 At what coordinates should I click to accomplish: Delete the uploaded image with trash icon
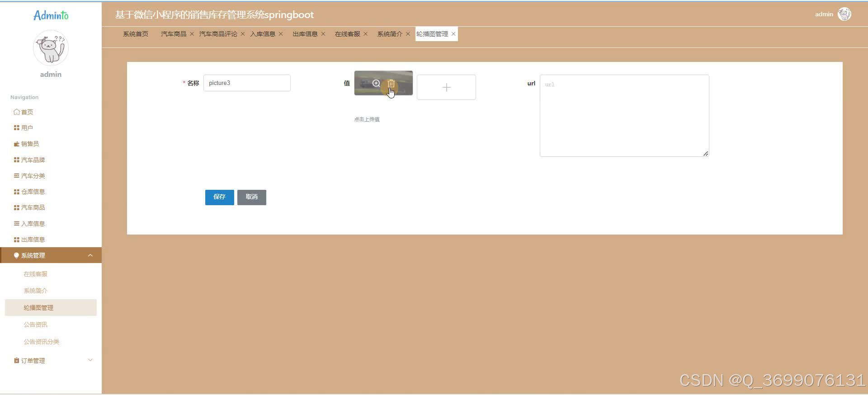coord(391,84)
